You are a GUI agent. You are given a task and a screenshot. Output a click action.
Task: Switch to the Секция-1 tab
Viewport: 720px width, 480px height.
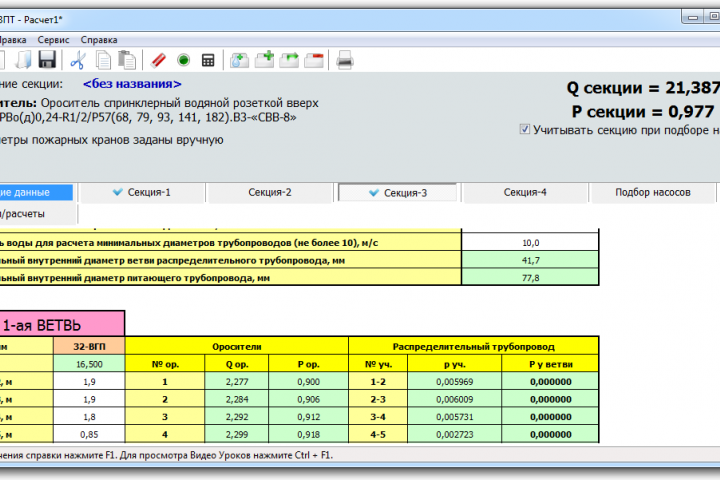[141, 192]
